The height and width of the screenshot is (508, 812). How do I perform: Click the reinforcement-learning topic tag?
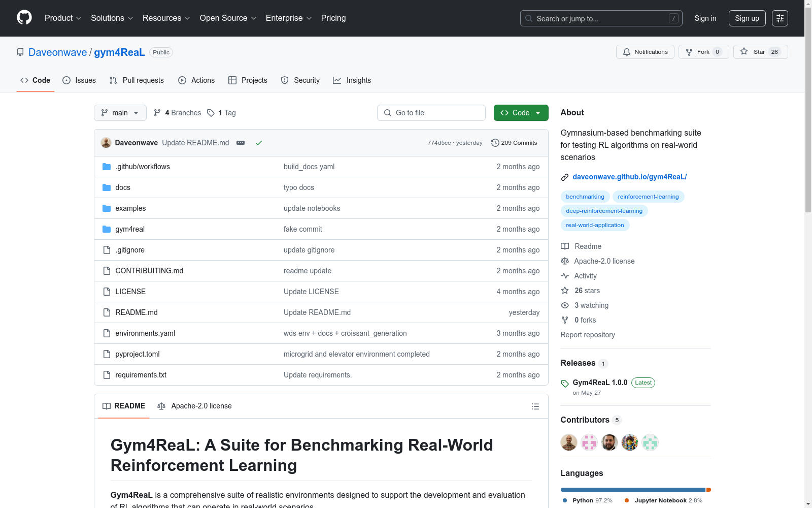click(x=648, y=197)
